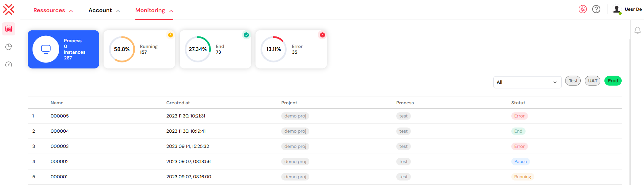The image size is (644, 185).
Task: Sort by the Name column header
Action: pos(57,103)
